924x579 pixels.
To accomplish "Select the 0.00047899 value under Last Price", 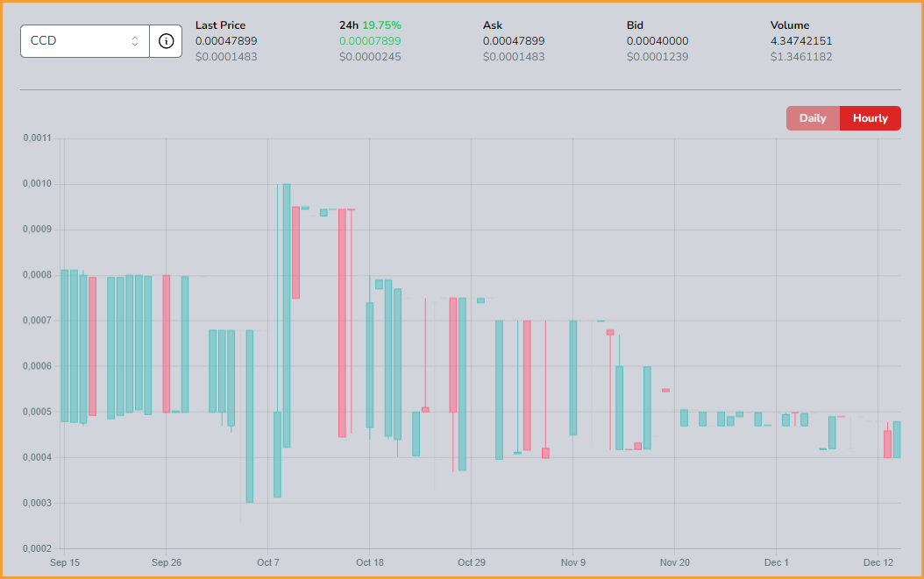I will (226, 41).
